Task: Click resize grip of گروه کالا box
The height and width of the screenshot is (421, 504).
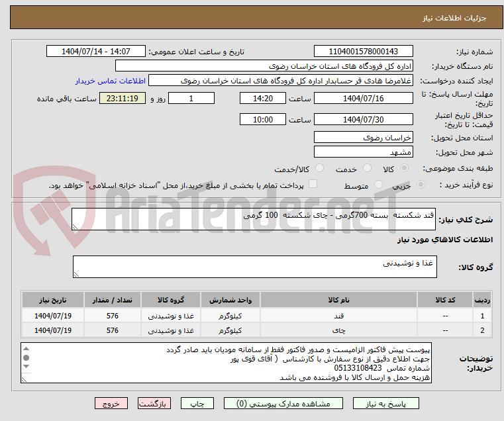Action: (x=77, y=274)
